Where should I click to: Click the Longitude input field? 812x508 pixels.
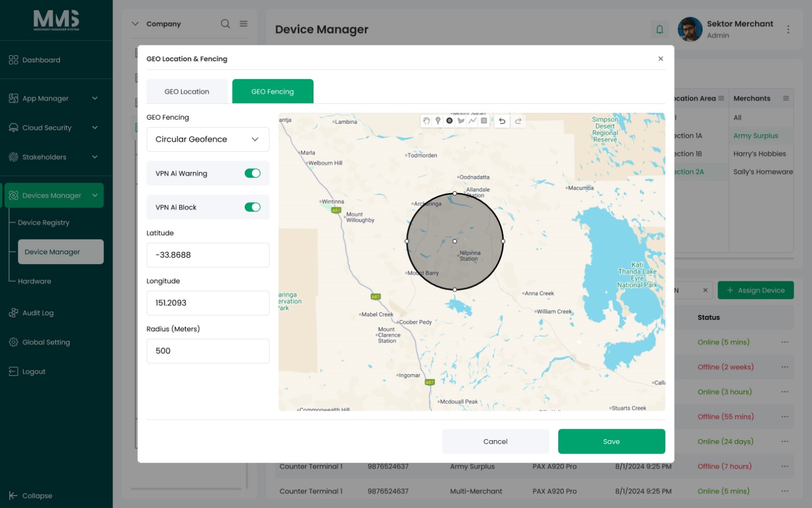click(x=208, y=303)
